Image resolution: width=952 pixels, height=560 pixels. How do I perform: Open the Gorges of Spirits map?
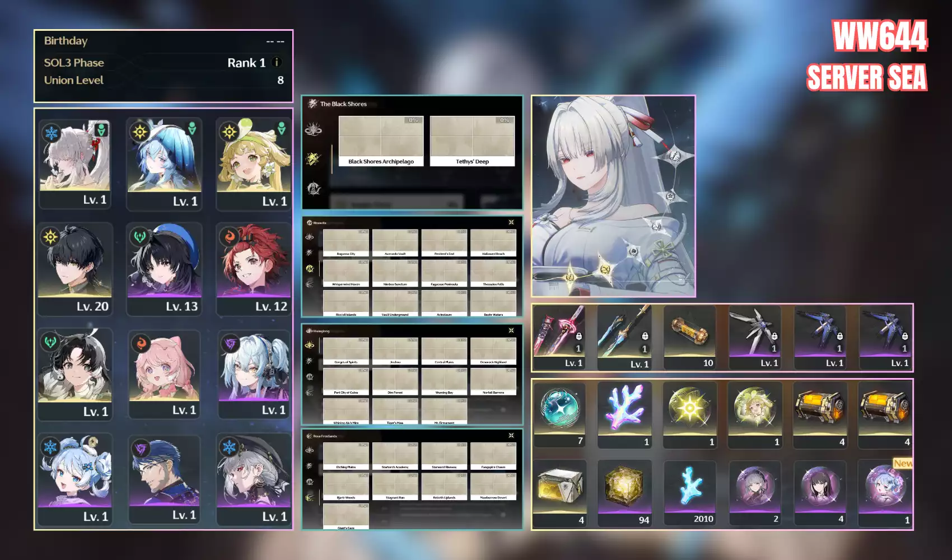(346, 351)
